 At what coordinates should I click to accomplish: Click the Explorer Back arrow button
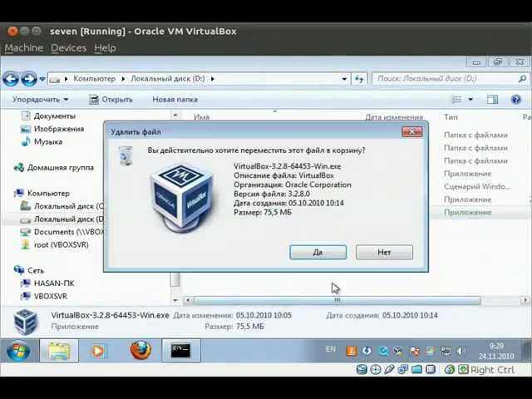coord(11,79)
